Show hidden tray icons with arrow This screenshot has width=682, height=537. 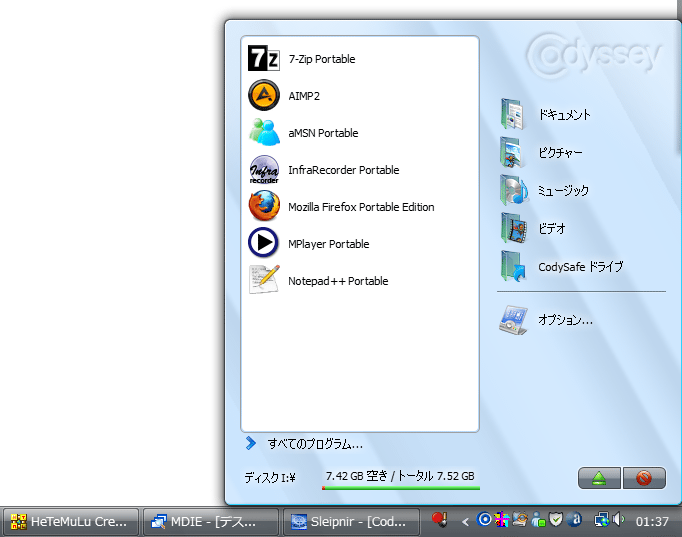(465, 521)
